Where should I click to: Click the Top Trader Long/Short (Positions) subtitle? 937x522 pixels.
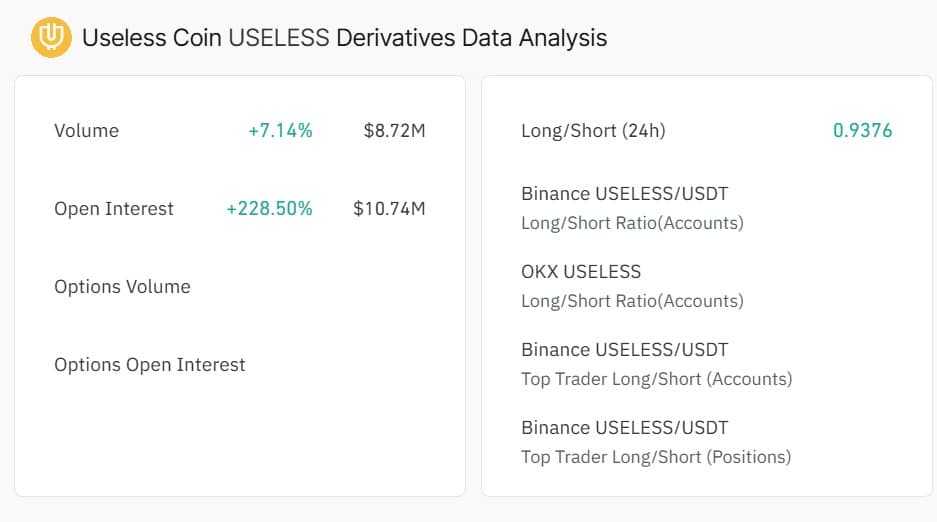656,457
